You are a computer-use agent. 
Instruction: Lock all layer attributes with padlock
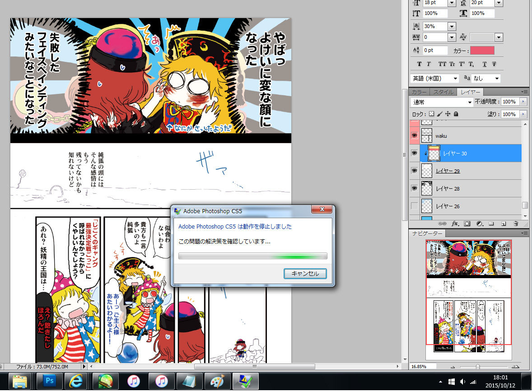456,114
